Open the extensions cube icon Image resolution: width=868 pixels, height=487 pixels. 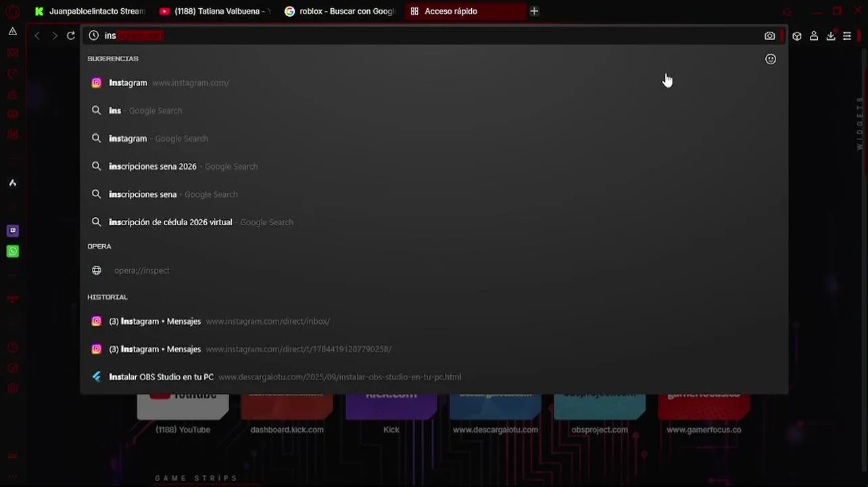797,36
